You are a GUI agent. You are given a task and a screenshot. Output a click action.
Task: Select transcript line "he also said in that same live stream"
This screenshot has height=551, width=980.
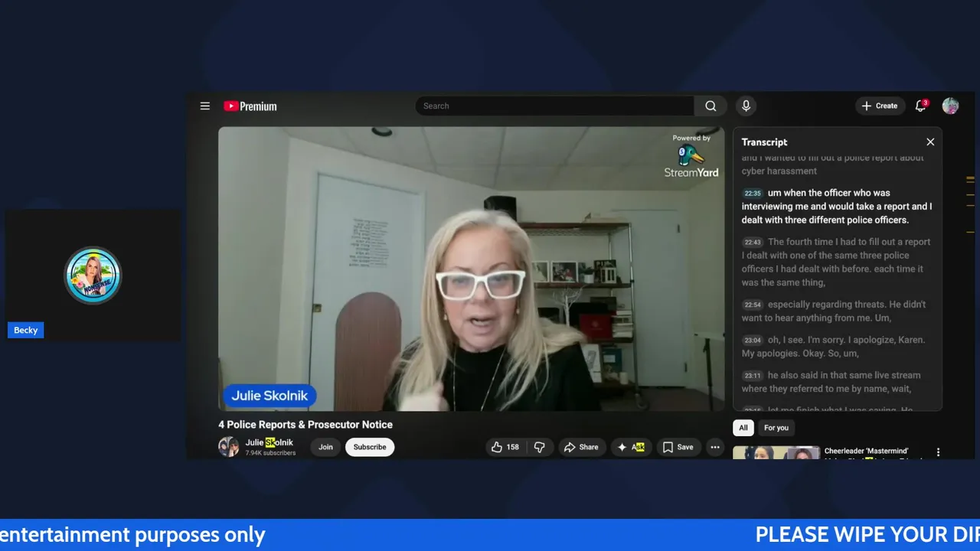click(838, 382)
